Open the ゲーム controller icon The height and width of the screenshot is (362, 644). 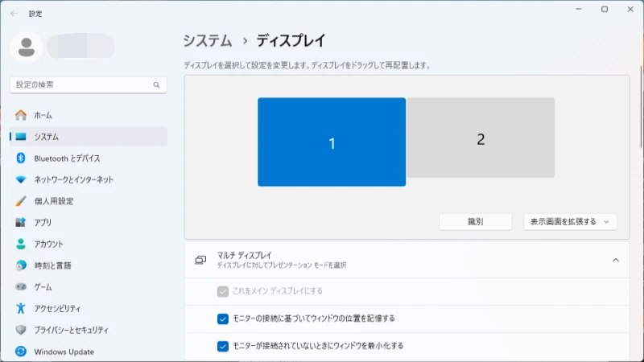pyautogui.click(x=21, y=286)
